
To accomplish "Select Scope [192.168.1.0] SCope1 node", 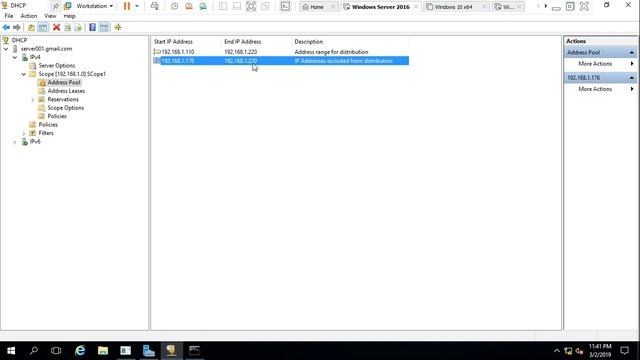I will pyautogui.click(x=72, y=74).
